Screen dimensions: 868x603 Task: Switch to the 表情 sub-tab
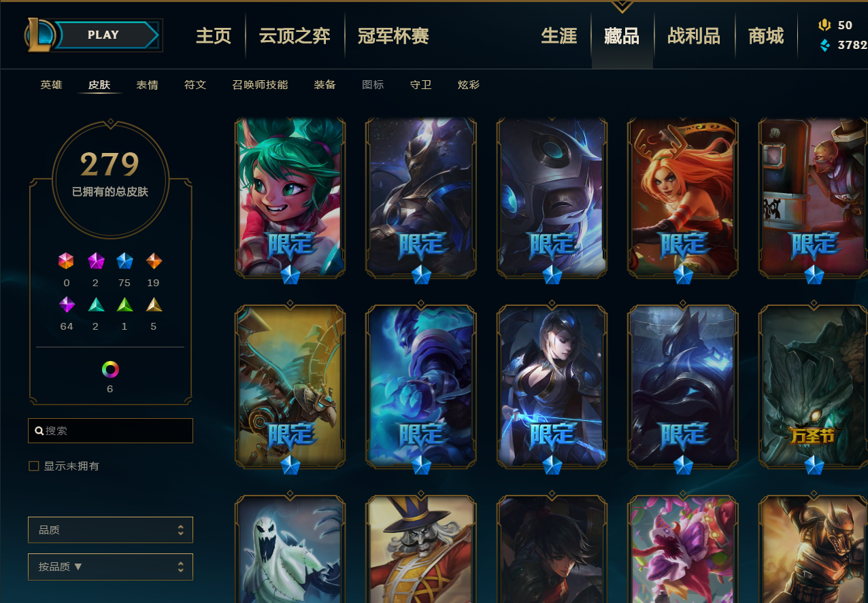tap(147, 85)
